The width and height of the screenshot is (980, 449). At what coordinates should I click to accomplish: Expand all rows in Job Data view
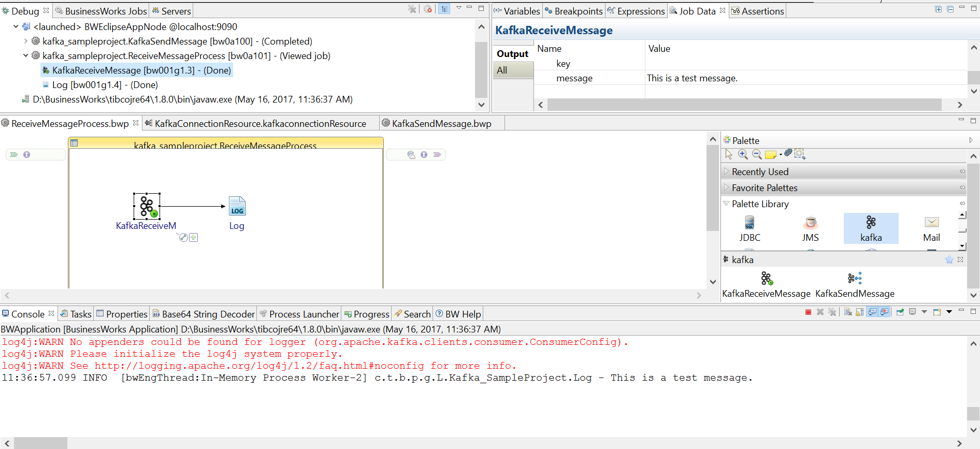(939, 9)
